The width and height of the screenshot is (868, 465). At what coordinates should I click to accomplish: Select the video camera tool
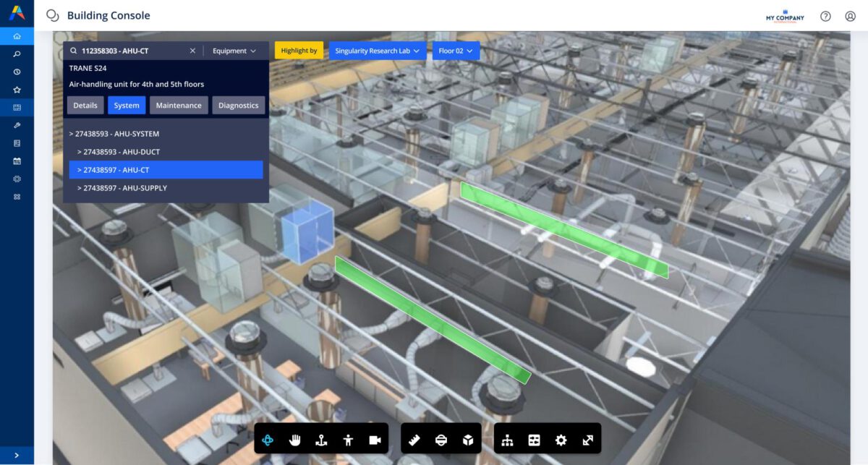375,439
